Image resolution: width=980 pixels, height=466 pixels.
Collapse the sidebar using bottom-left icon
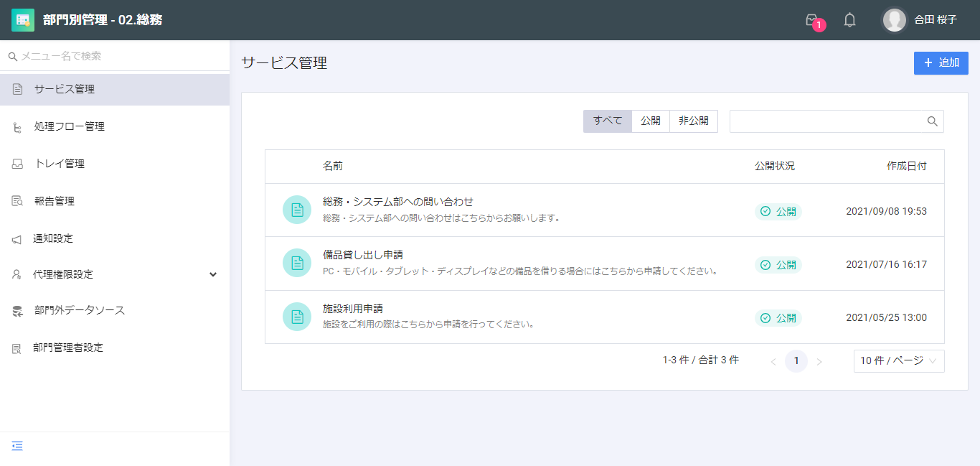tap(17, 446)
